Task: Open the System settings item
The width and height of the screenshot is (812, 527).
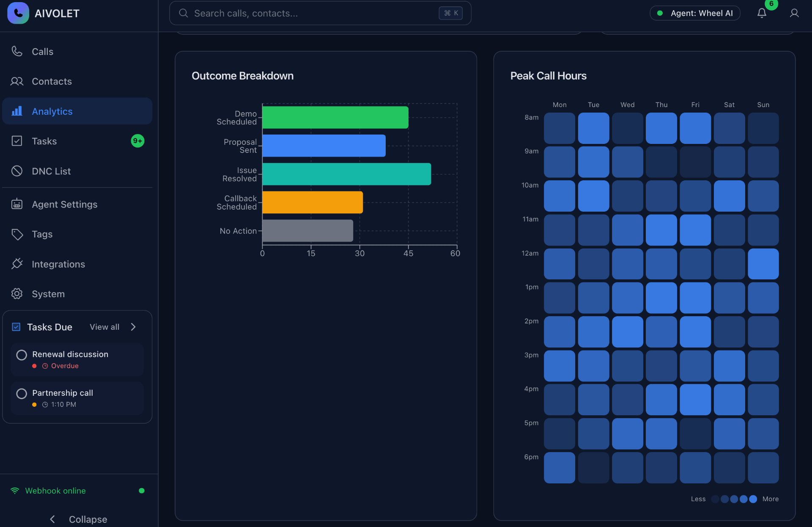Action: [77, 294]
